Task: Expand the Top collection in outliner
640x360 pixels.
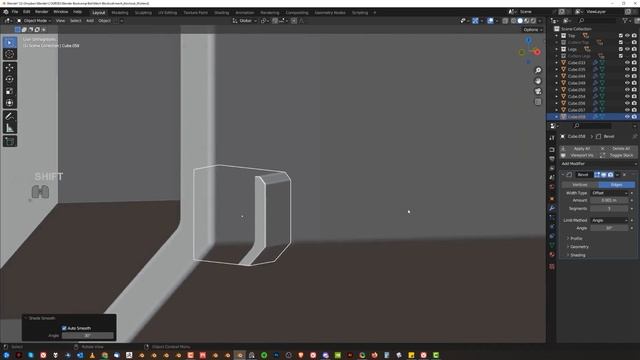Action: [556, 36]
